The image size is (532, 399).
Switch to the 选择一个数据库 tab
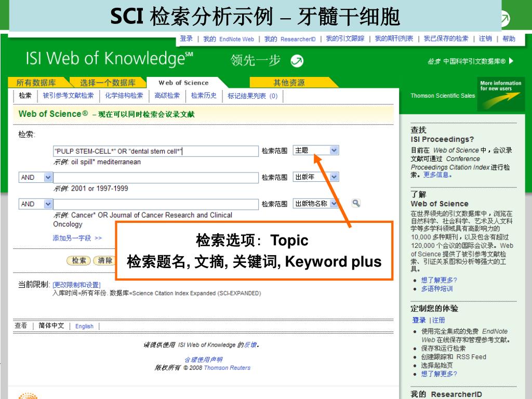(x=108, y=83)
